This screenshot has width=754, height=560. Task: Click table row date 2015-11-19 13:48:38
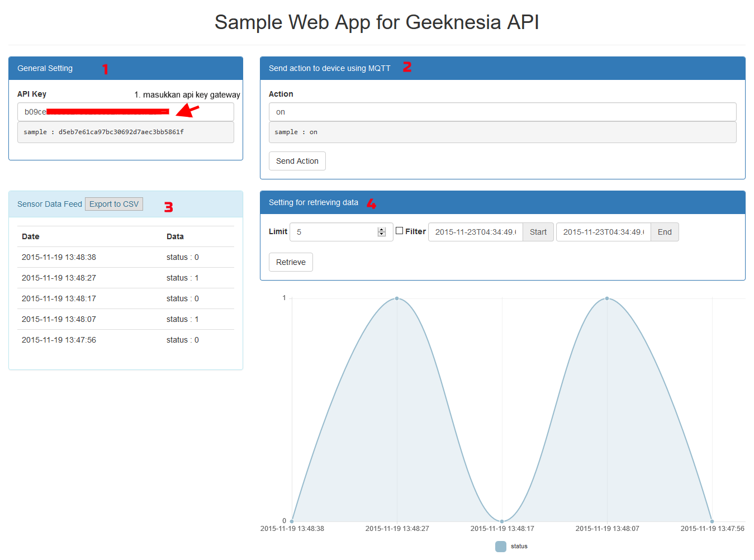click(x=59, y=257)
